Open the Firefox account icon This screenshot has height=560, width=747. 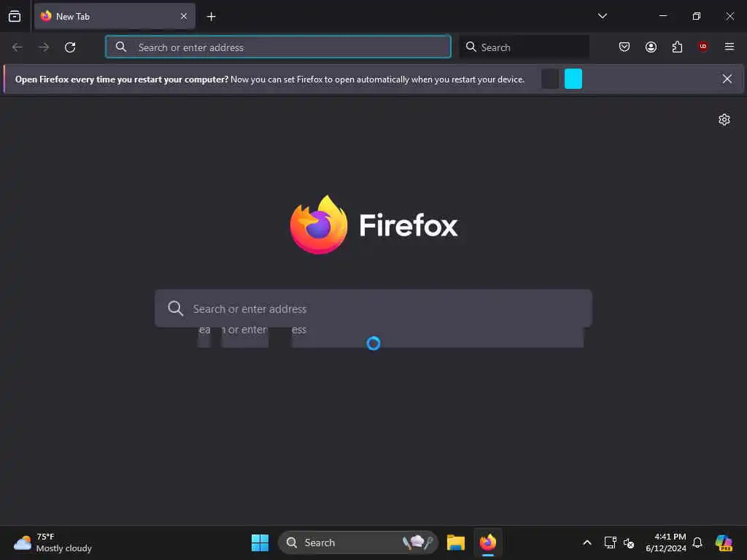pos(651,47)
